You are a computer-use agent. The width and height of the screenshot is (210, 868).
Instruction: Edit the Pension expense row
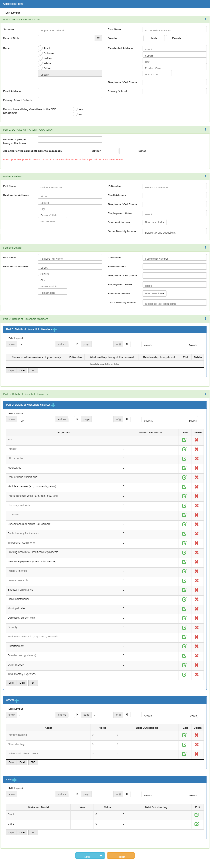[184, 449]
